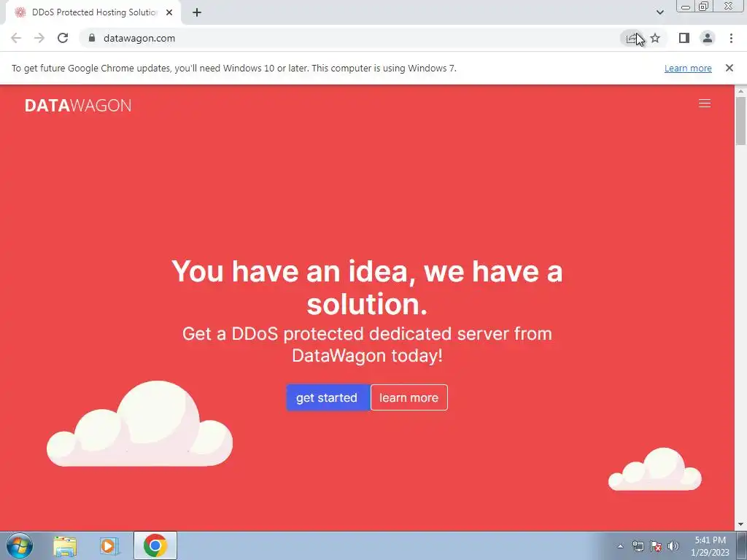Open Windows Explorer from taskbar

pos(65,545)
